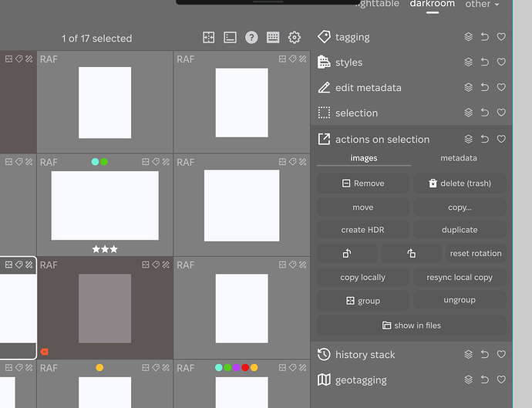This screenshot has height=408, width=532.
Task: Click the move button
Action: (362, 207)
